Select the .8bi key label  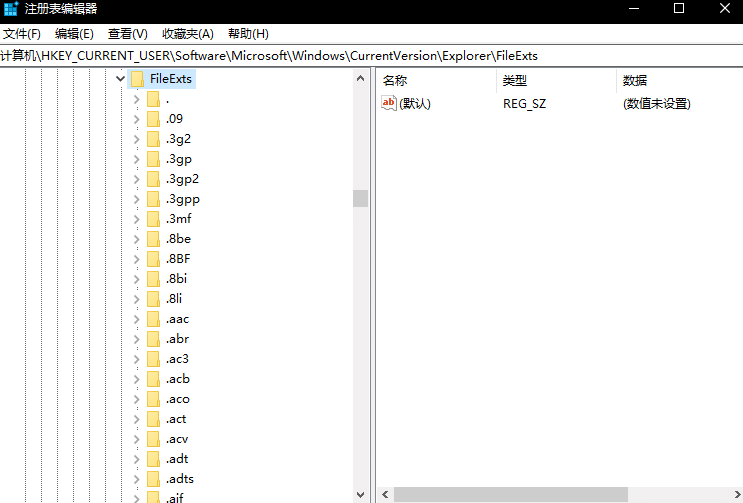click(176, 279)
